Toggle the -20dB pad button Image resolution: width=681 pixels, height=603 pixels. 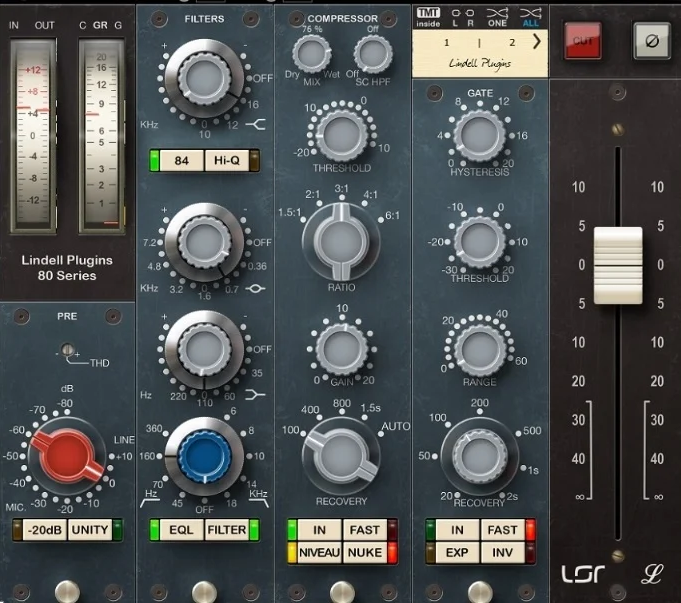[44, 530]
